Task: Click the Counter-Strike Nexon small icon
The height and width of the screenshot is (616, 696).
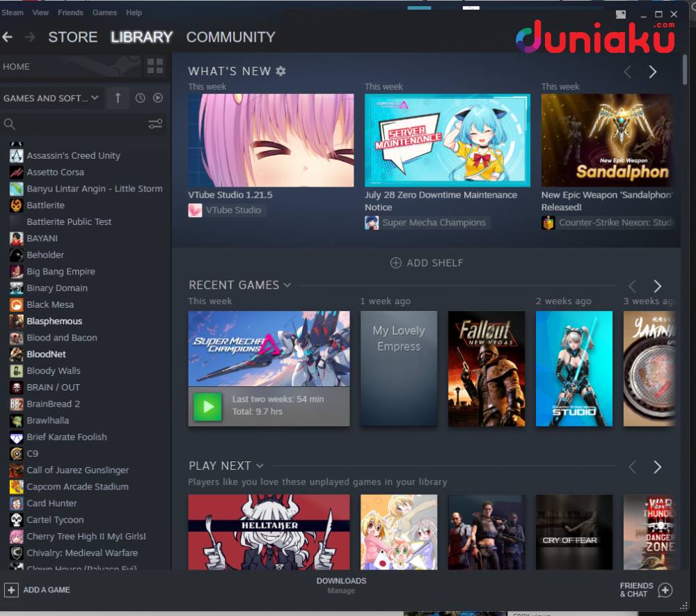Action: click(x=548, y=223)
